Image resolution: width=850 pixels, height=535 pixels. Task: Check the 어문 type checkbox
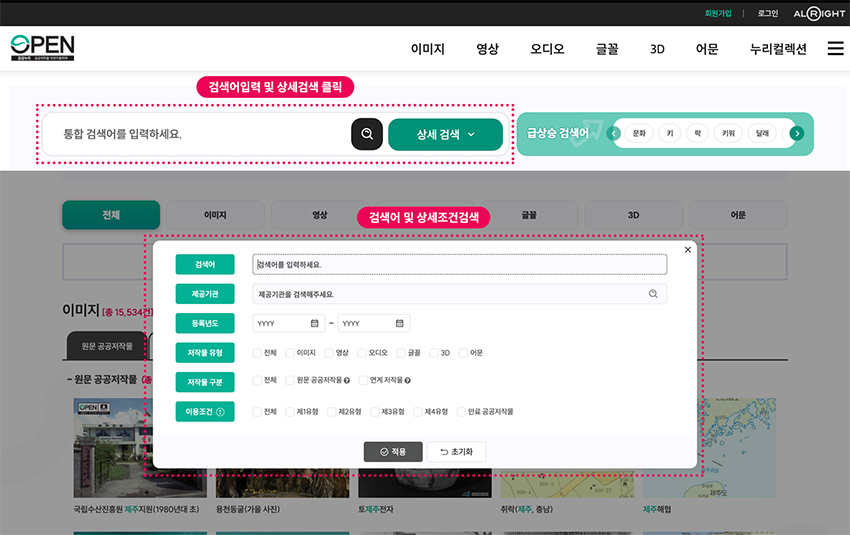tap(463, 353)
